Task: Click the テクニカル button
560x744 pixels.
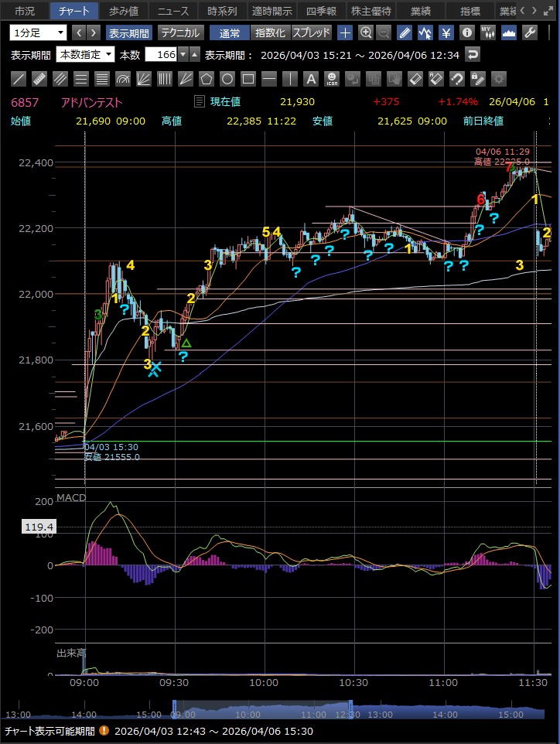Action: point(180,32)
